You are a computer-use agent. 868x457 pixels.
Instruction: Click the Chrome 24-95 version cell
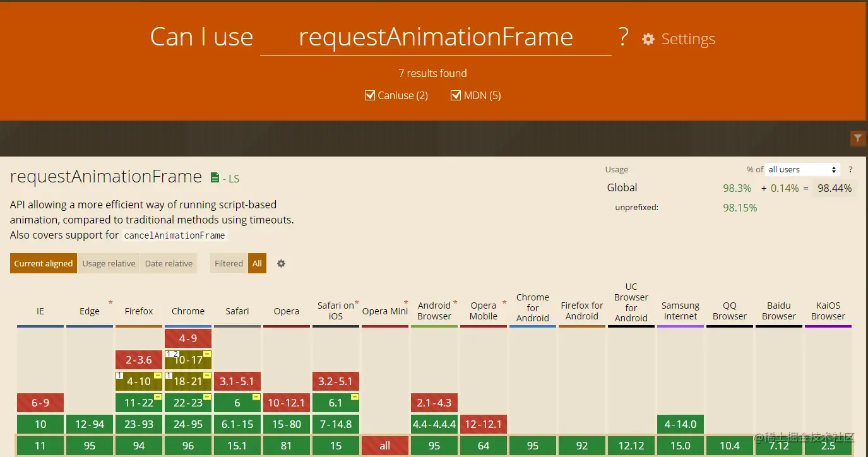188,424
